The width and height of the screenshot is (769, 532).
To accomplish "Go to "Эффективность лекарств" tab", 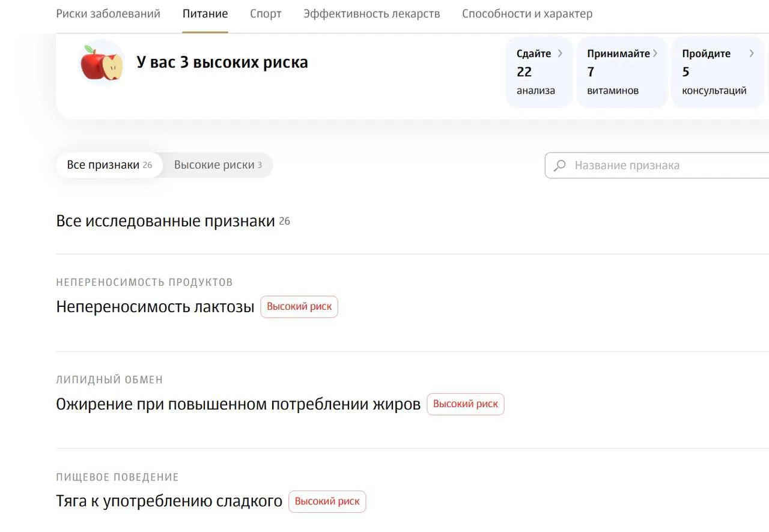I will pos(372,14).
